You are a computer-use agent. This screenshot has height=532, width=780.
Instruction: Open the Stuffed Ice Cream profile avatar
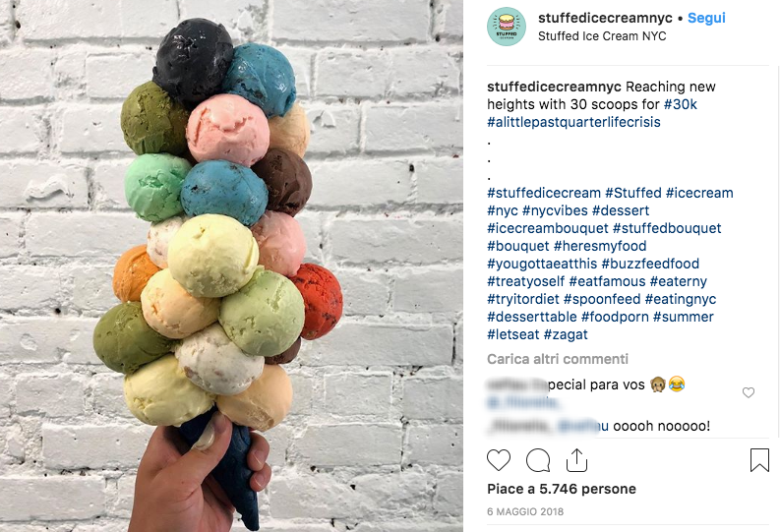[507, 27]
